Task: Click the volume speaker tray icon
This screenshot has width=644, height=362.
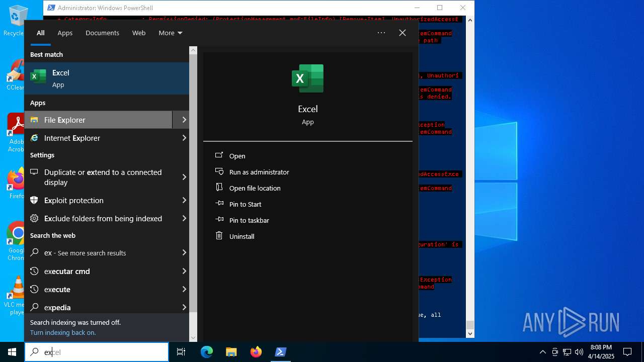Action: coord(579,352)
